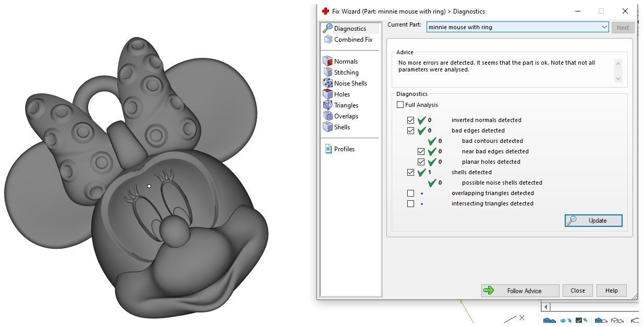Screen dimensions: 644x327
Task: Open the Holes fix page
Action: tap(336, 94)
